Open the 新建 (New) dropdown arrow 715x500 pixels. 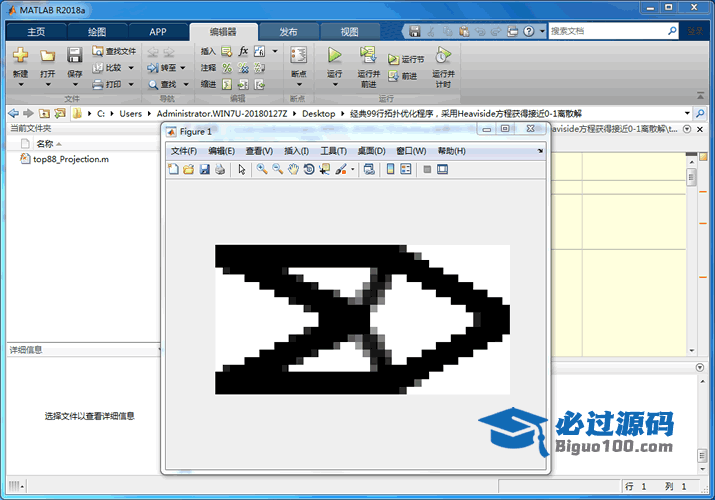coord(21,85)
